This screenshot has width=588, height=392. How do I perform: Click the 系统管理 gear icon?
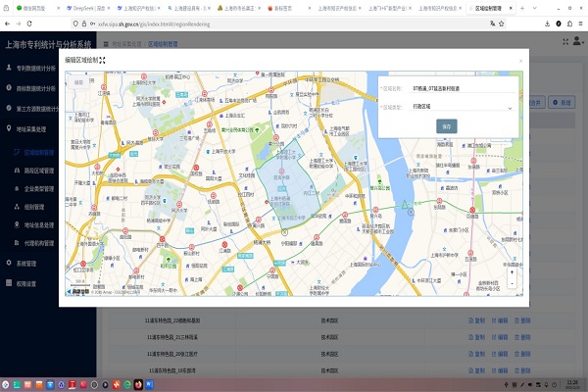point(8,263)
